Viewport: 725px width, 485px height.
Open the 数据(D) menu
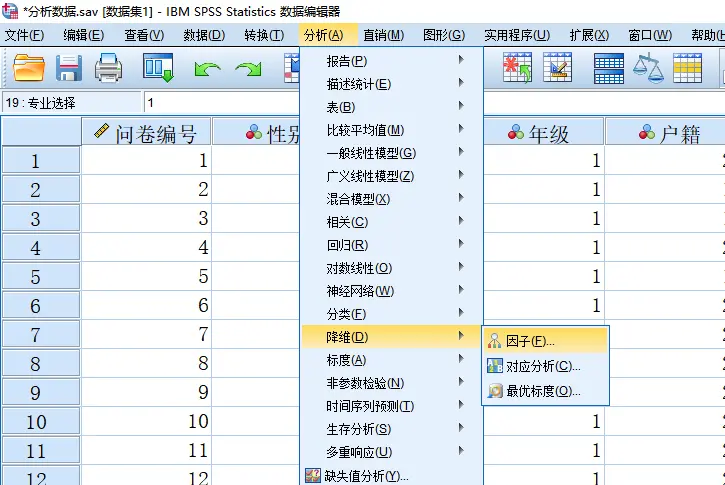[204, 35]
